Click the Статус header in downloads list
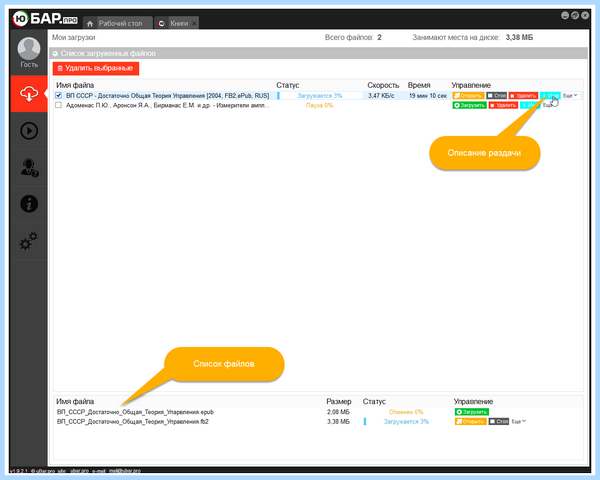Image resolution: width=600 pixels, height=480 pixels. (288, 85)
